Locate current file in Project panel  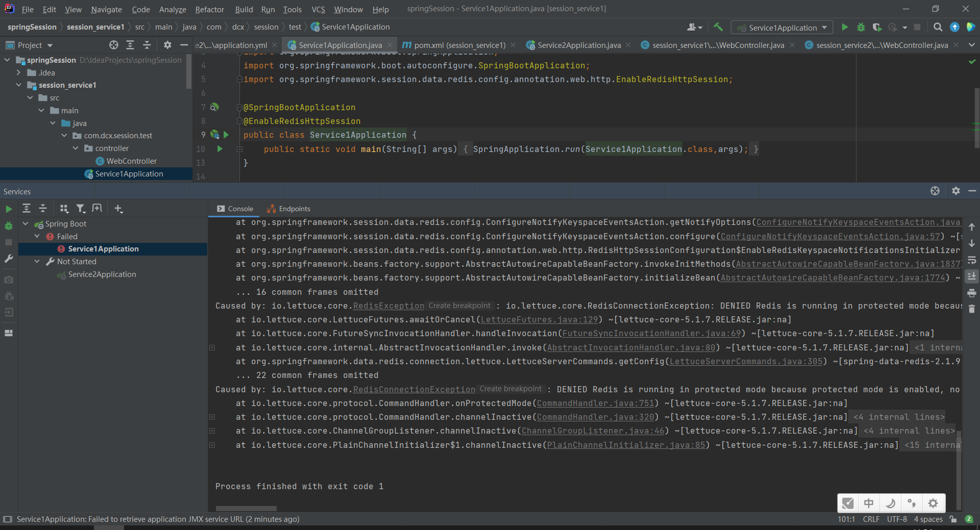click(114, 45)
